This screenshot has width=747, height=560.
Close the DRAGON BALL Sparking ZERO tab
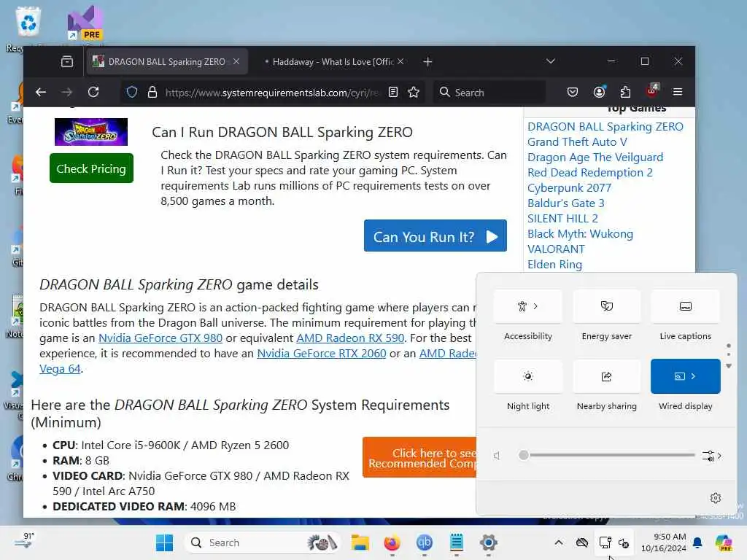pyautogui.click(x=236, y=61)
